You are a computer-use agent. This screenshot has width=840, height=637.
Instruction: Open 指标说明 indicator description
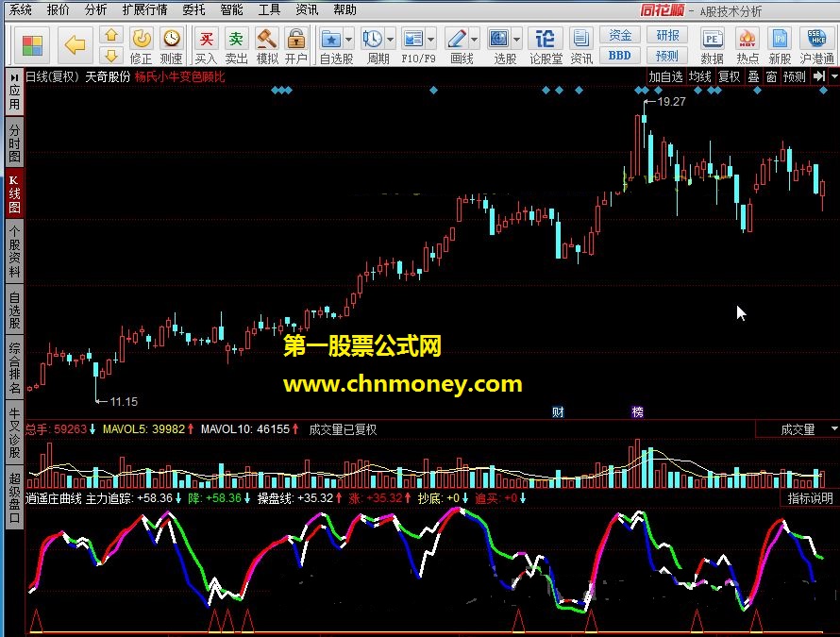(810, 498)
